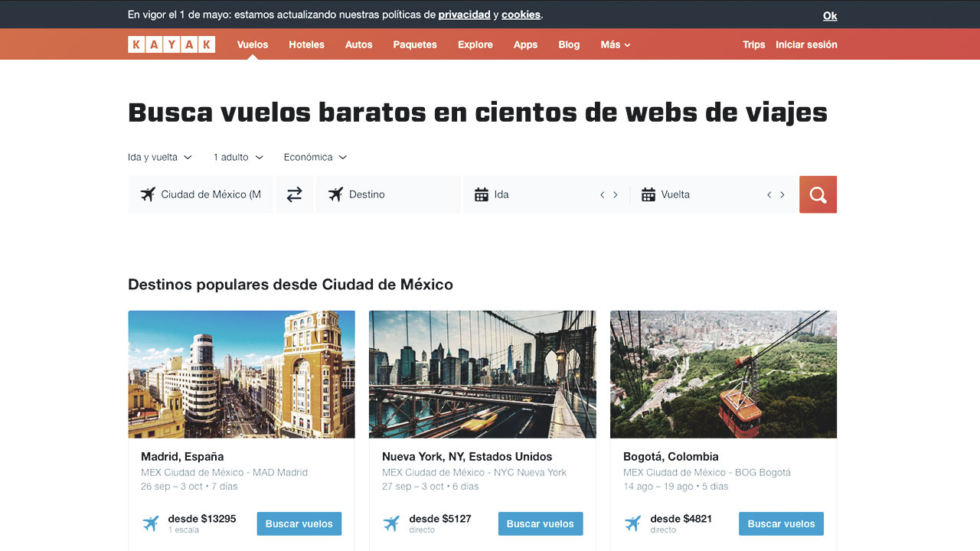
Task: Click Buscar vuelos for Madrid
Action: [299, 523]
